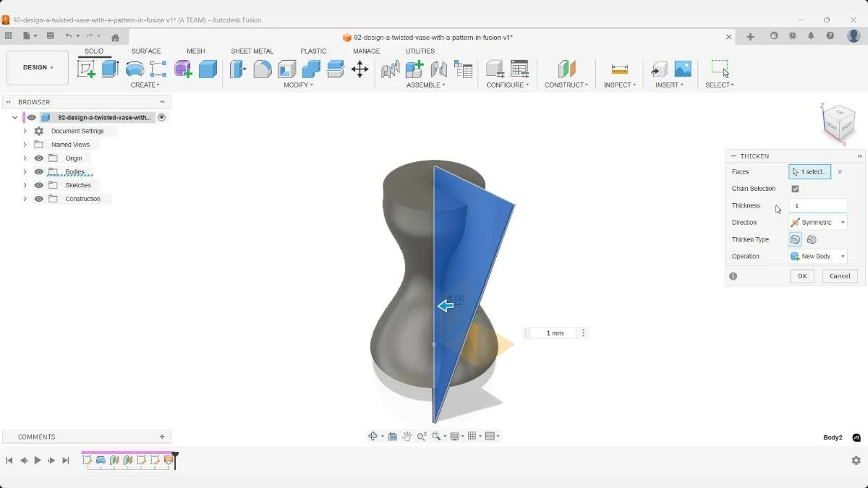This screenshot has width=868, height=488.
Task: Hide the Sketches folder
Action: pyautogui.click(x=38, y=185)
